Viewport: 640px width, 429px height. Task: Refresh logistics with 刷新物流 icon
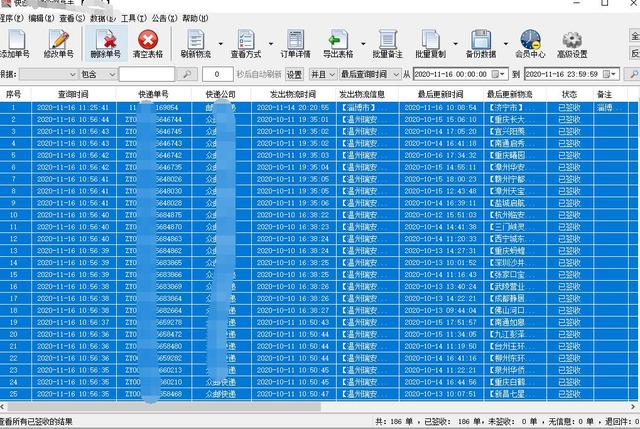[196, 44]
